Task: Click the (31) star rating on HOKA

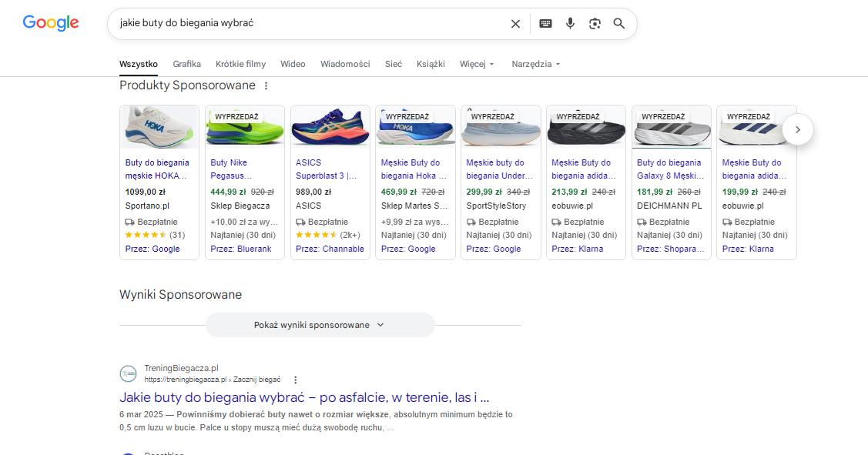Action: click(155, 235)
